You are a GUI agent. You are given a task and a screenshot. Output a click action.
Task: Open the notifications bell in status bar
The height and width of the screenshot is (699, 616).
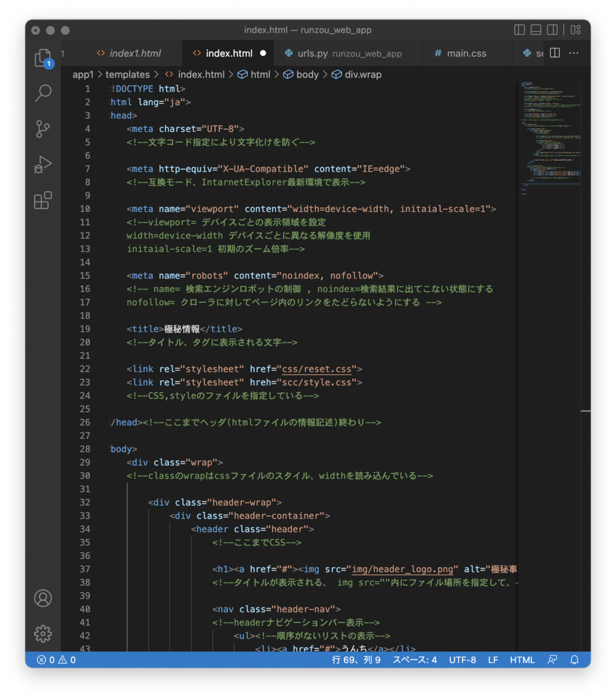pyautogui.click(x=574, y=660)
